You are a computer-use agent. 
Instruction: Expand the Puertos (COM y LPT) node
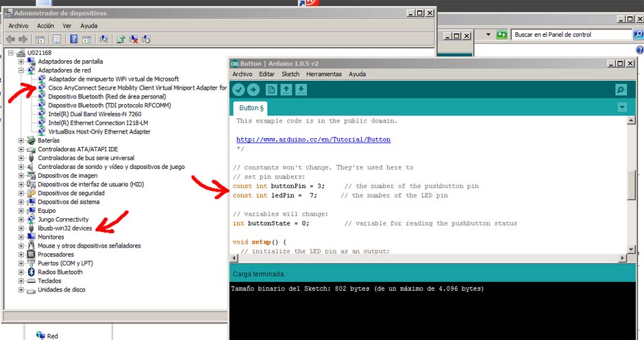(21, 263)
